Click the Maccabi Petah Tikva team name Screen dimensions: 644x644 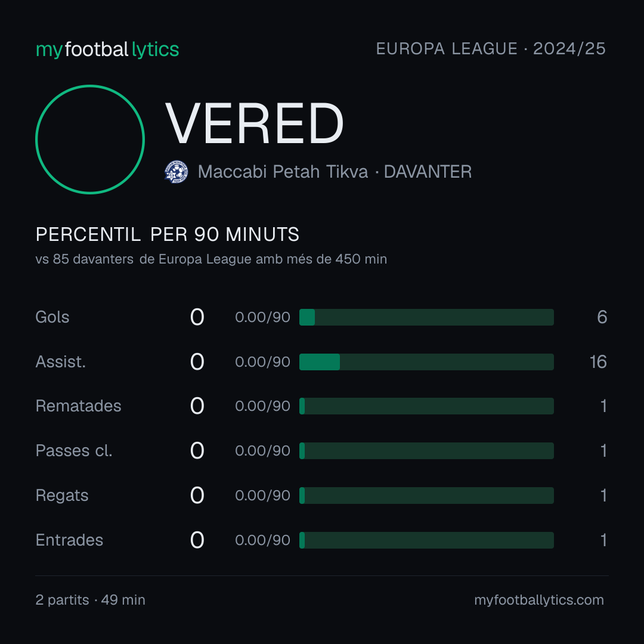point(283,172)
